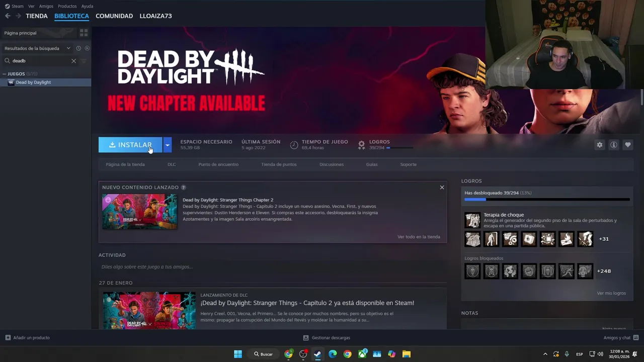Open the DLC link
The image size is (644, 362).
(x=172, y=164)
